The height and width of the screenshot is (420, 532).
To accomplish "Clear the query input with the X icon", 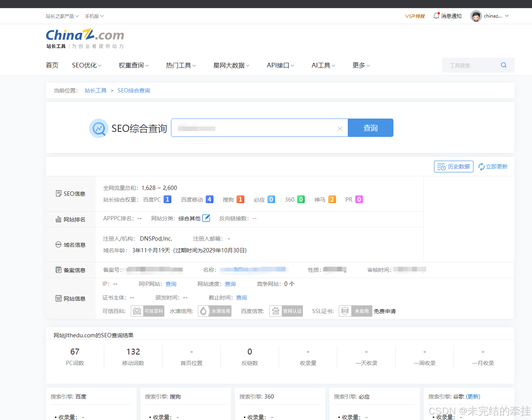I will 340,128.
